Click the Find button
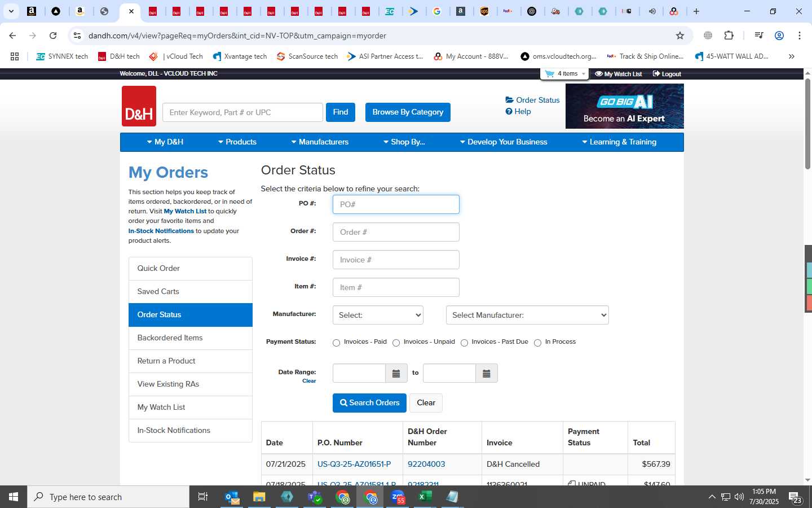Image resolution: width=812 pixels, height=508 pixels. (341, 112)
